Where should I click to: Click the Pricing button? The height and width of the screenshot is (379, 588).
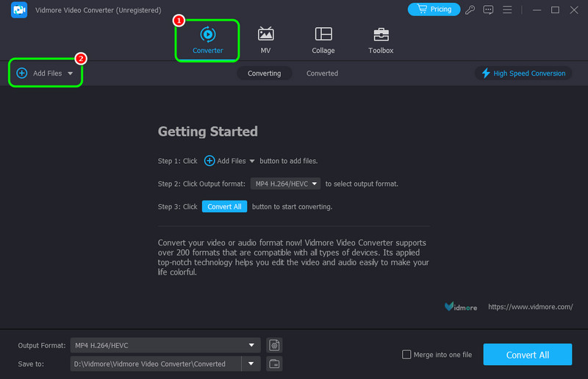click(x=434, y=10)
